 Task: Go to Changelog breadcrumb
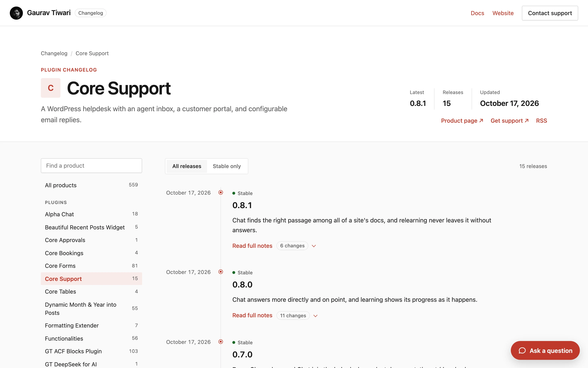54,53
